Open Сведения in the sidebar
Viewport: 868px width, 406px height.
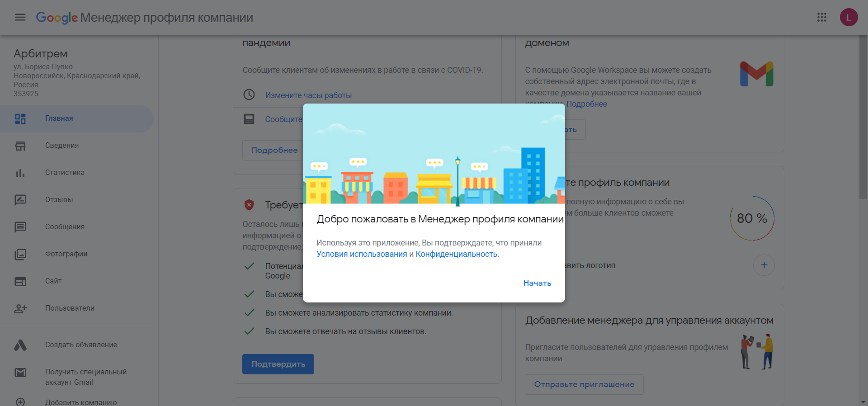pos(77,146)
